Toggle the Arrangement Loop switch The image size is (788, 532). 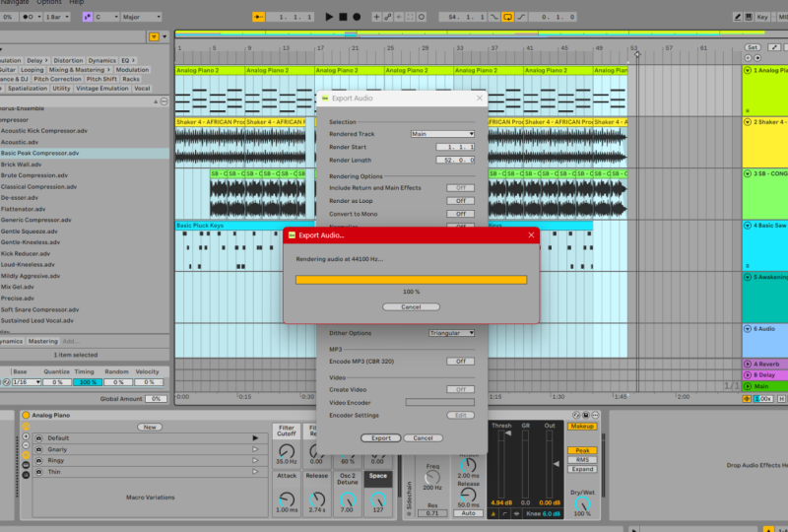508,17
